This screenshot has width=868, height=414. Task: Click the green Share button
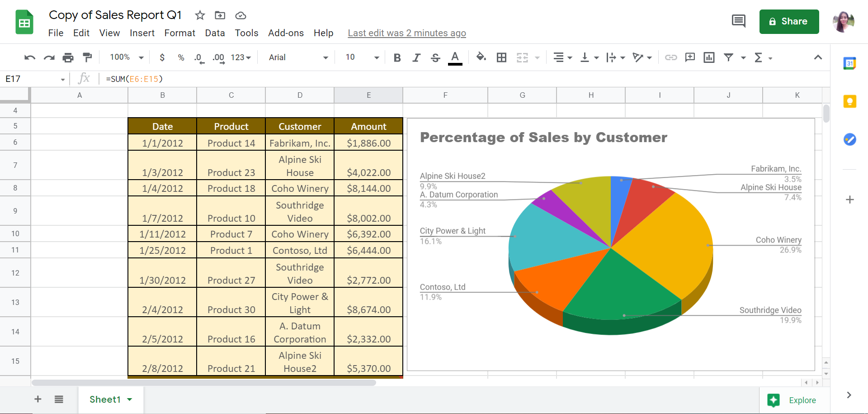pyautogui.click(x=789, y=21)
